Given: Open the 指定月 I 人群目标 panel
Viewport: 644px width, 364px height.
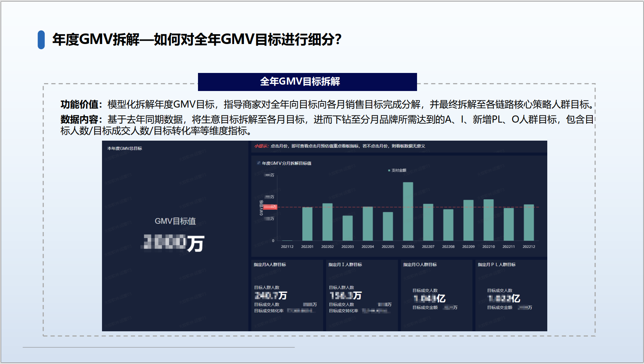Looking at the screenshot, I should (362, 295).
